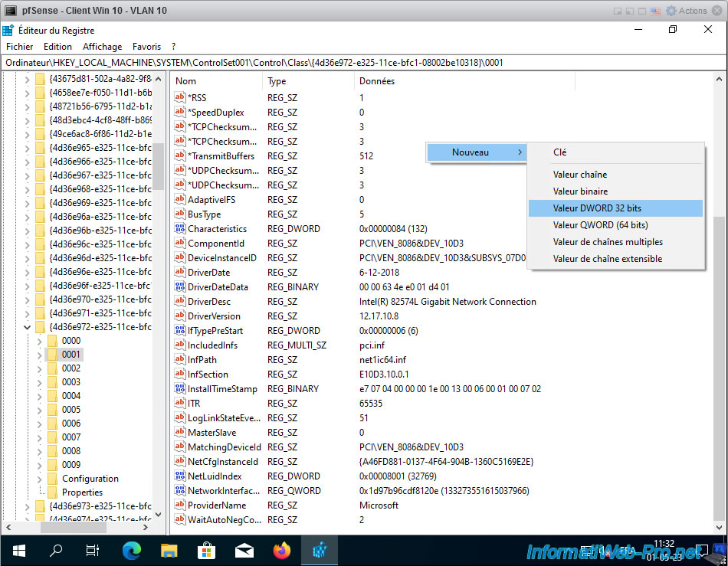Image resolution: width=728 pixels, height=566 pixels.
Task: Expand the 0002 subkey
Action: coord(39,368)
